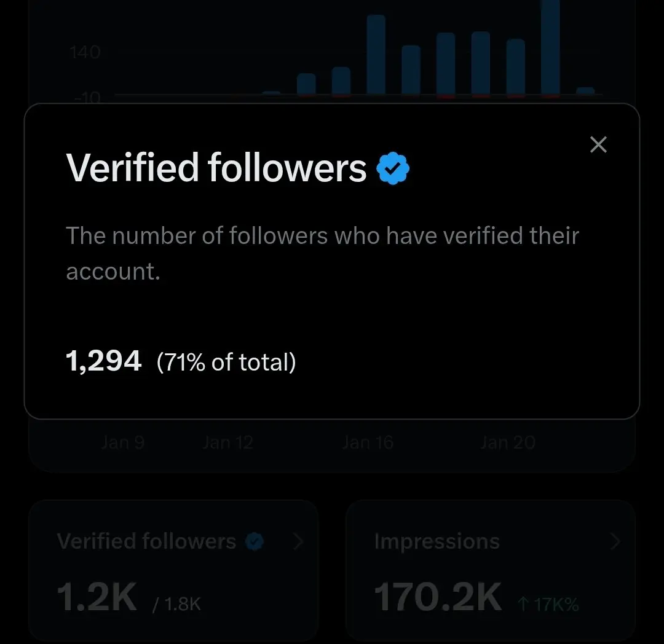Expand Impressions card with its chevron
Image resolution: width=664 pixels, height=644 pixels.
tap(615, 541)
